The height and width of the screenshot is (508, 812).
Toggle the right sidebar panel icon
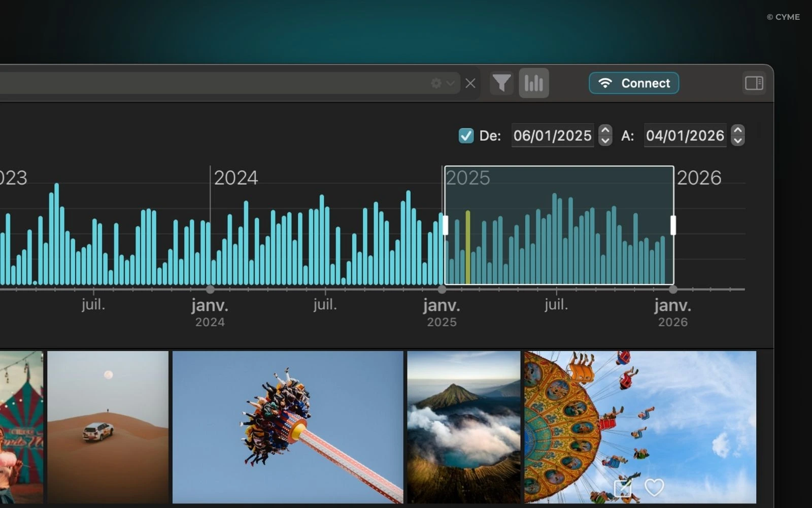pyautogui.click(x=754, y=83)
